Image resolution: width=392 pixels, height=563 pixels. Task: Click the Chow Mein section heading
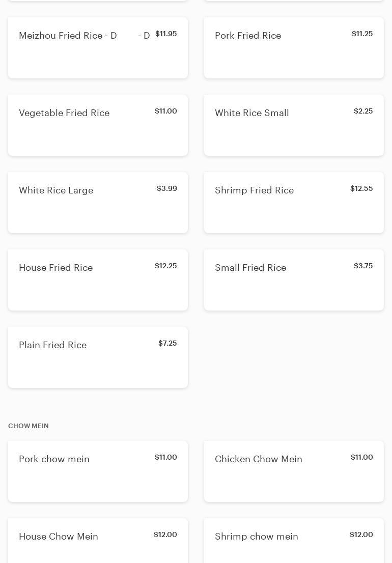click(x=29, y=426)
